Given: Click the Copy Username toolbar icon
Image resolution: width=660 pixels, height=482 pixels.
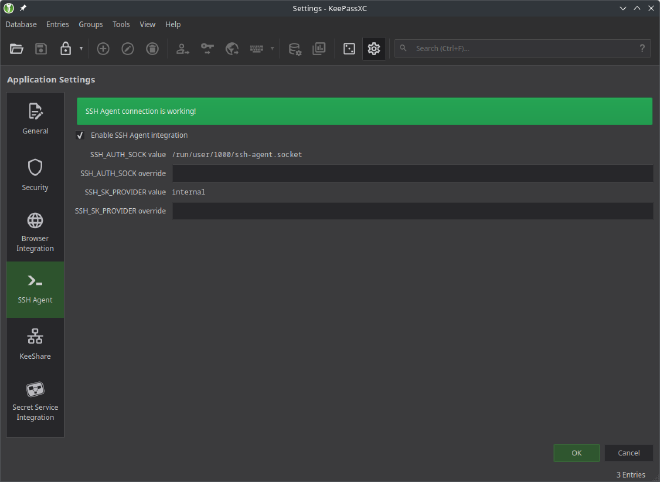Looking at the screenshot, I should point(182,49).
